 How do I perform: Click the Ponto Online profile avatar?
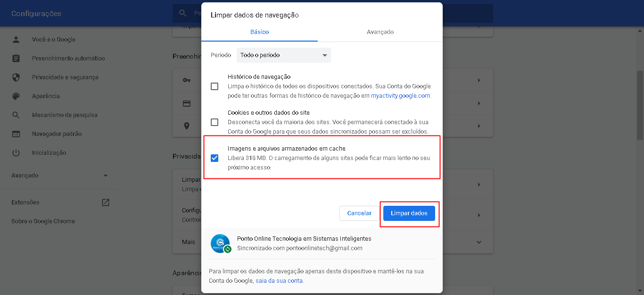click(220, 243)
